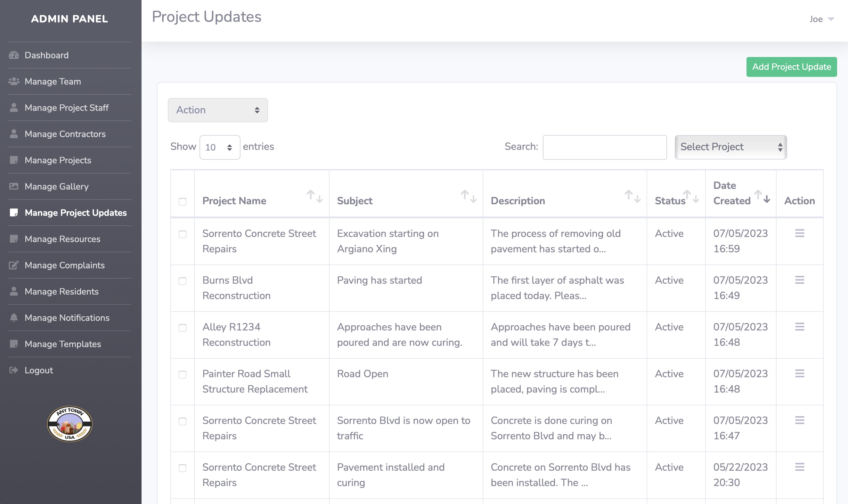Click the Manage Templates note icon
This screenshot has width=848, height=504.
pyautogui.click(x=14, y=344)
